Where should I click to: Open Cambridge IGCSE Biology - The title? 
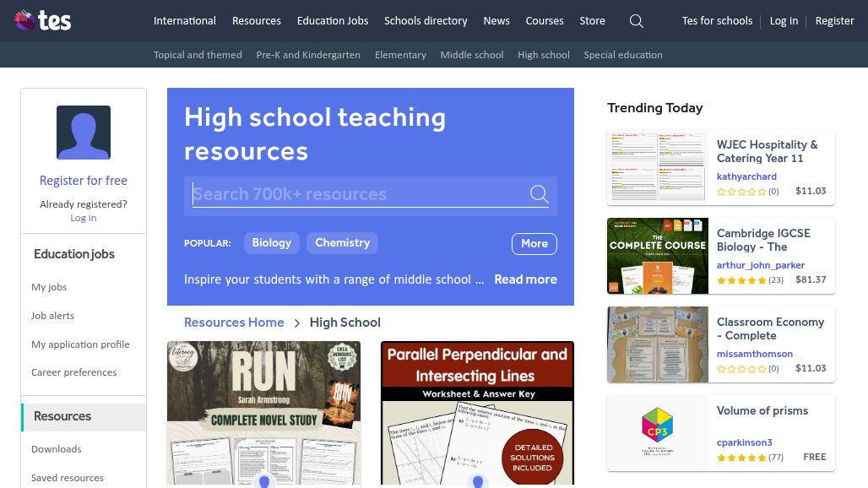763,240
